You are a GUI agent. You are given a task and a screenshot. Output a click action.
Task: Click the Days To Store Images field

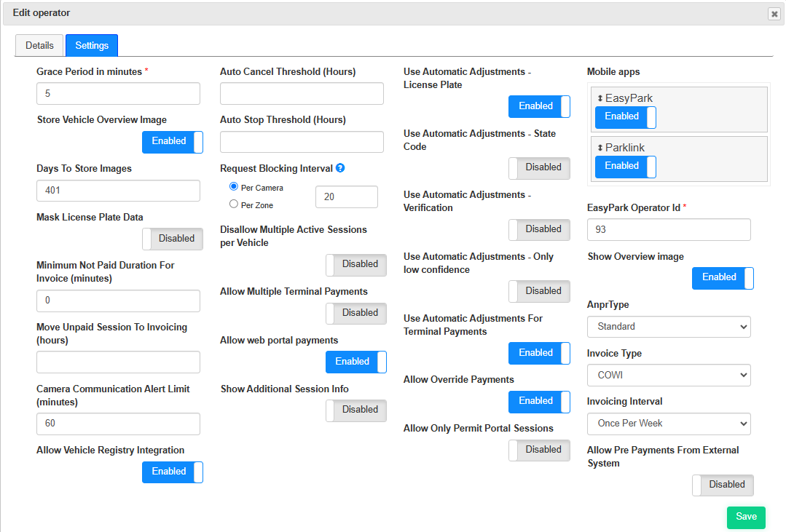118,191
